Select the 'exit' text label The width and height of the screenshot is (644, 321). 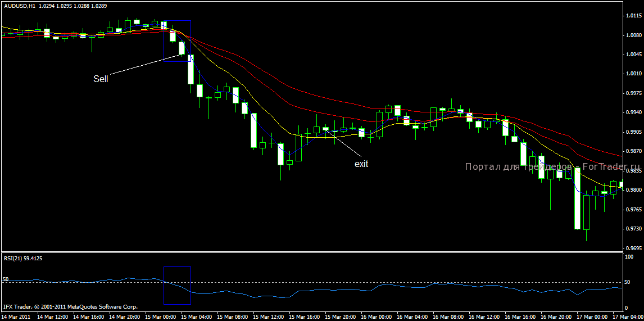[361, 164]
